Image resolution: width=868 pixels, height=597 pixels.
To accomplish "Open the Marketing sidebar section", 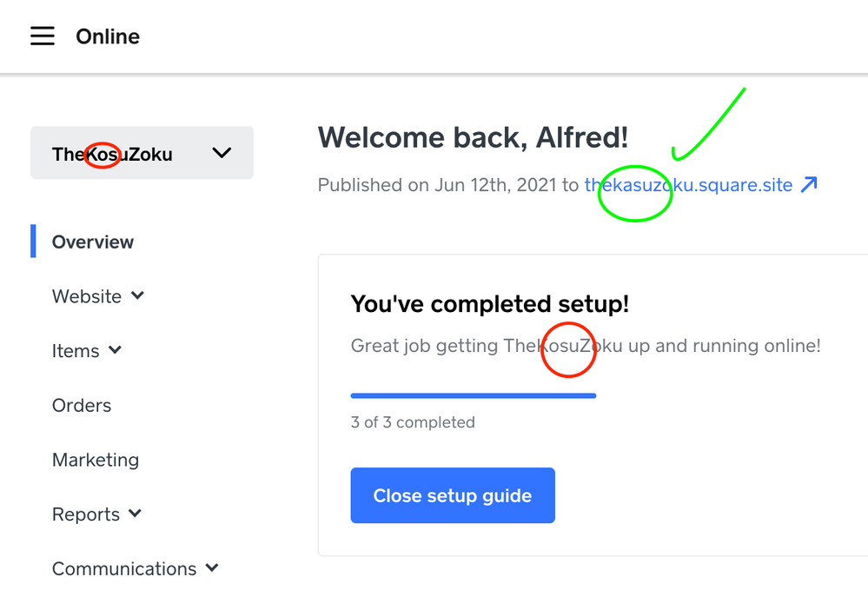I will pyautogui.click(x=96, y=460).
